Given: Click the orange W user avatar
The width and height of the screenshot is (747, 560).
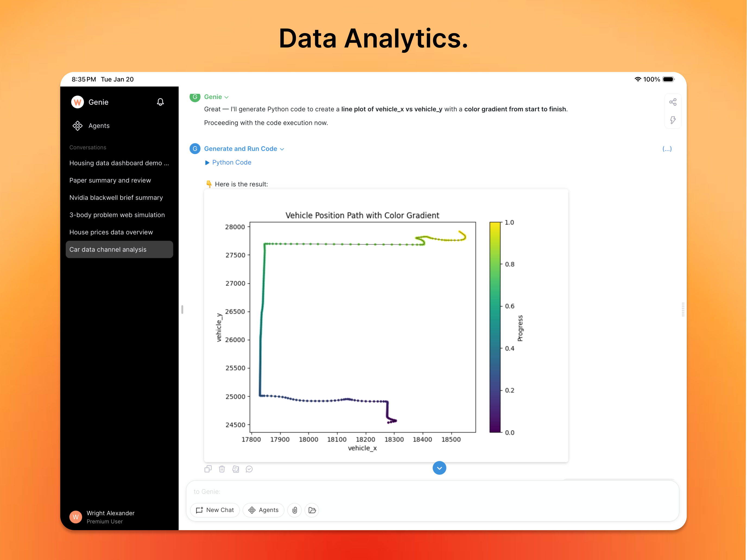Looking at the screenshot, I should [x=76, y=517].
